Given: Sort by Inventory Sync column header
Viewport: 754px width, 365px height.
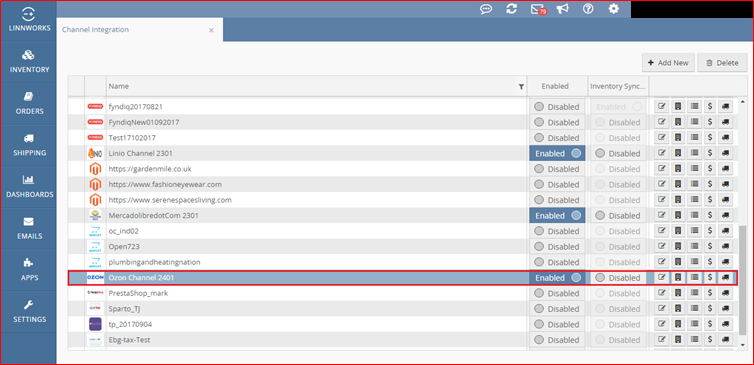Looking at the screenshot, I should click(618, 86).
